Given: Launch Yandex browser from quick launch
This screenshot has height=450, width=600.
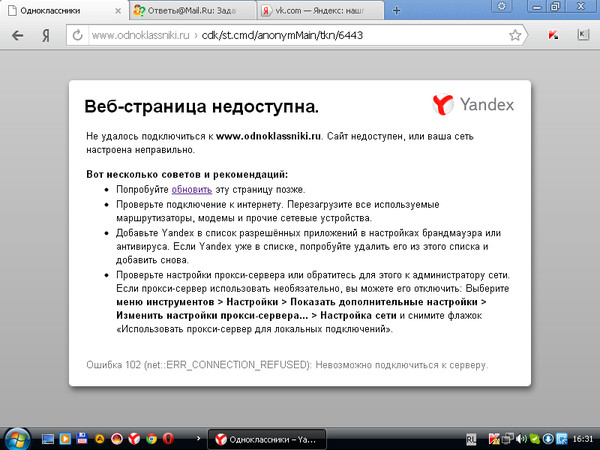Looking at the screenshot, I should point(134,439).
